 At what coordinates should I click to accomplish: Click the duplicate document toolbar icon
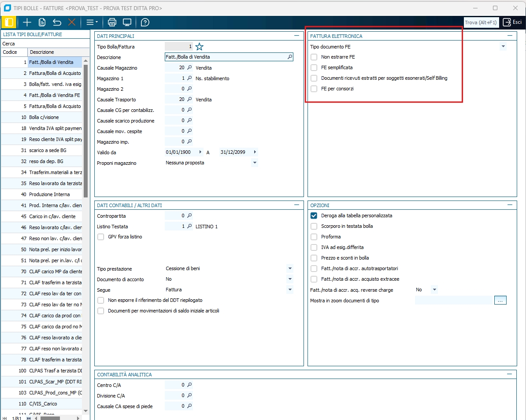42,22
